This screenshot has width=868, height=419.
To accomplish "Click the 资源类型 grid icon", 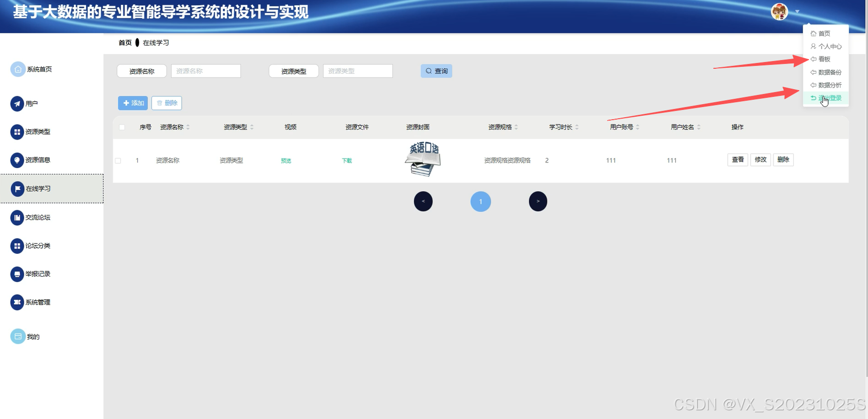I will coord(17,132).
